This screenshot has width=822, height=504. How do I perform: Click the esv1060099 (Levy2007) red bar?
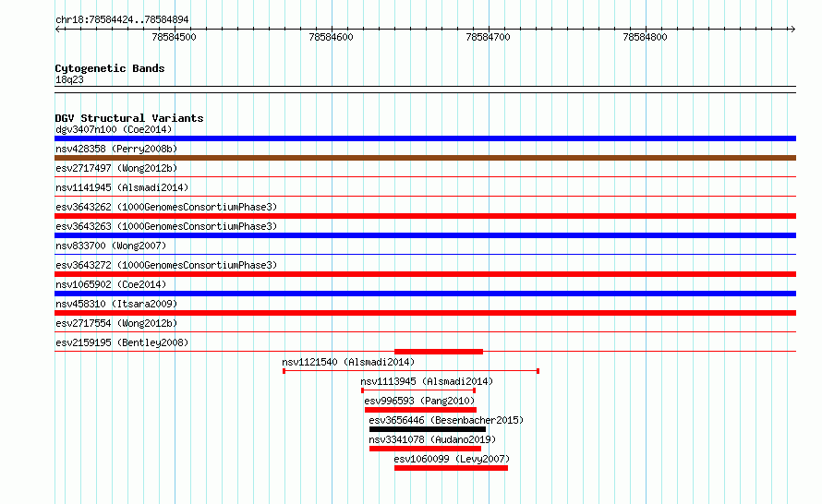(x=451, y=468)
